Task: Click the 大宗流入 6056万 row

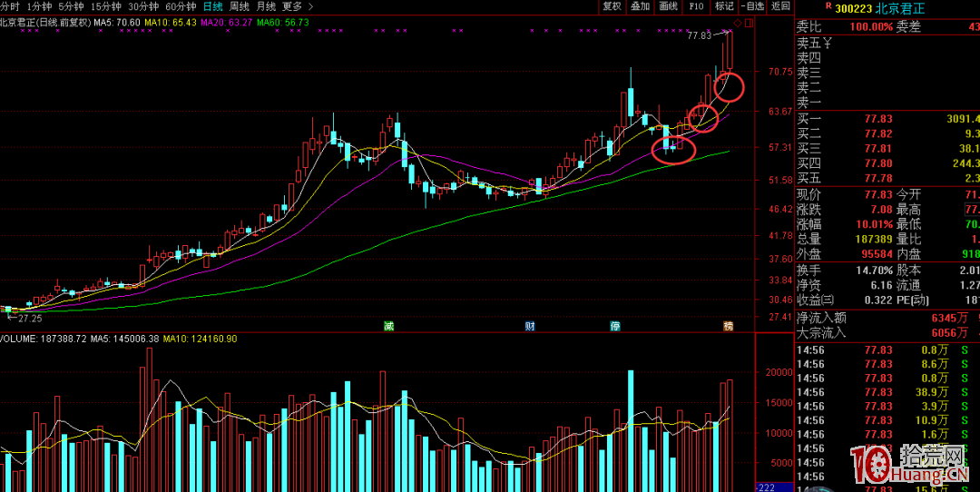Action: click(x=888, y=332)
